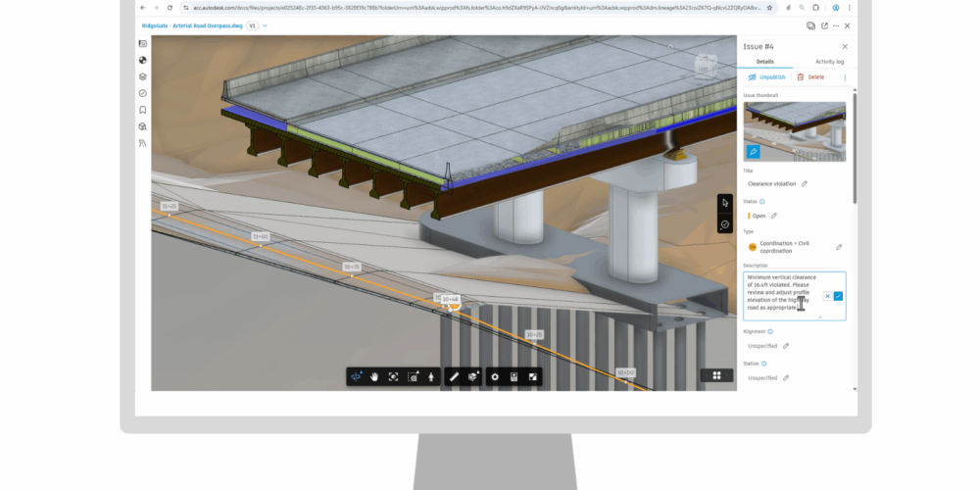Edit the Open status field
Screen dimensions: 980x490
coord(773,216)
